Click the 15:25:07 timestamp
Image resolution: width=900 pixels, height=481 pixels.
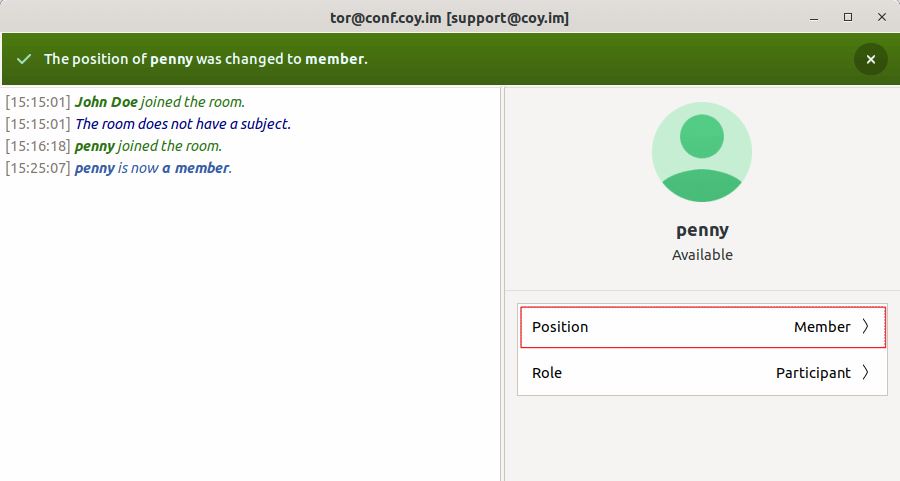point(38,168)
